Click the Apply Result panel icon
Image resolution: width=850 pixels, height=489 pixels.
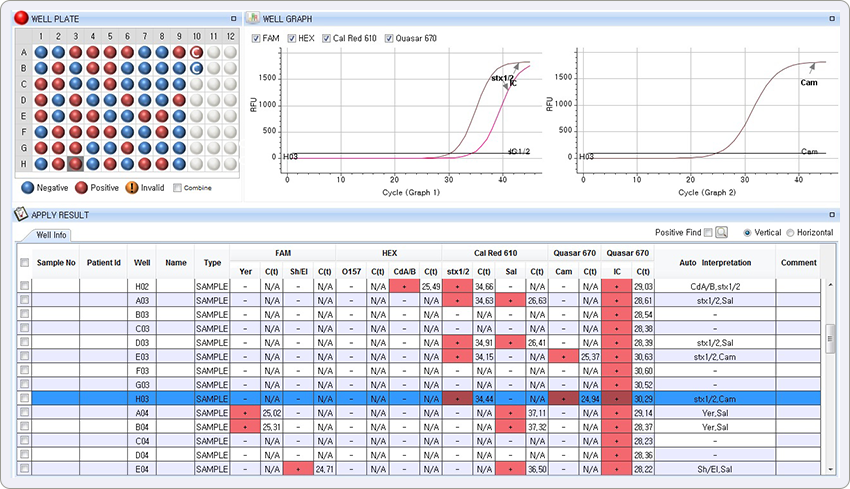[20, 215]
